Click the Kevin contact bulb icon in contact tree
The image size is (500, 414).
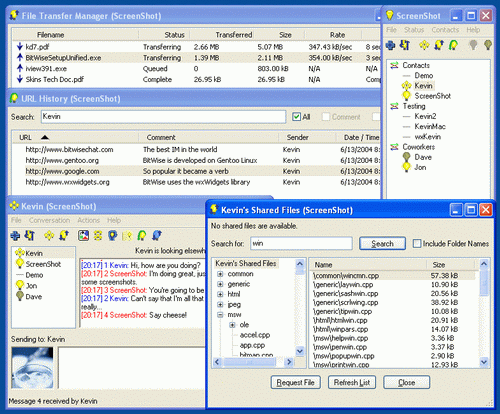[x=406, y=86]
